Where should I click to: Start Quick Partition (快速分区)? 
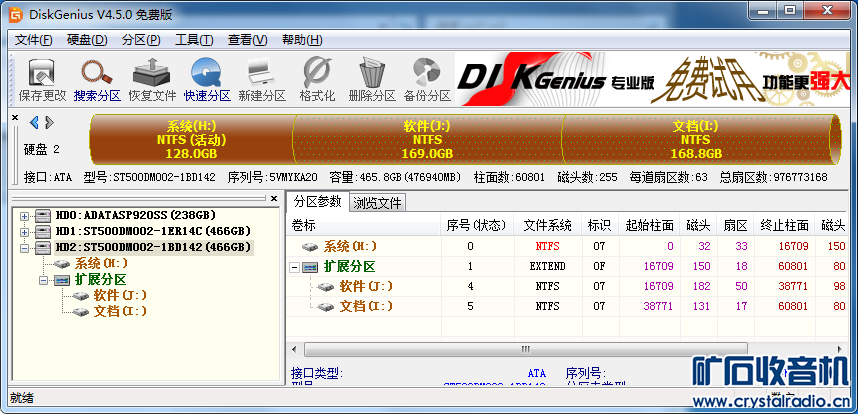tap(207, 80)
